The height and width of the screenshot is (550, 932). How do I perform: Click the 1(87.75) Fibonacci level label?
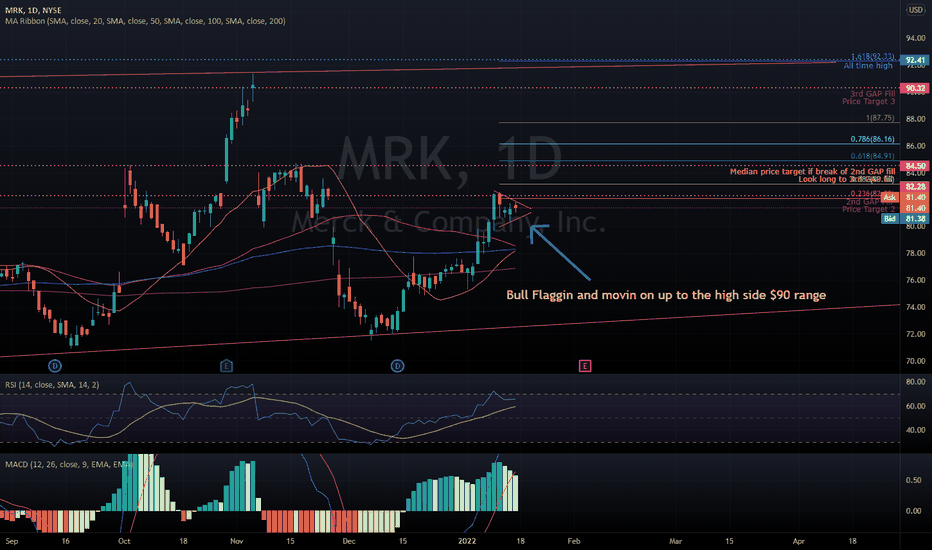(x=880, y=118)
